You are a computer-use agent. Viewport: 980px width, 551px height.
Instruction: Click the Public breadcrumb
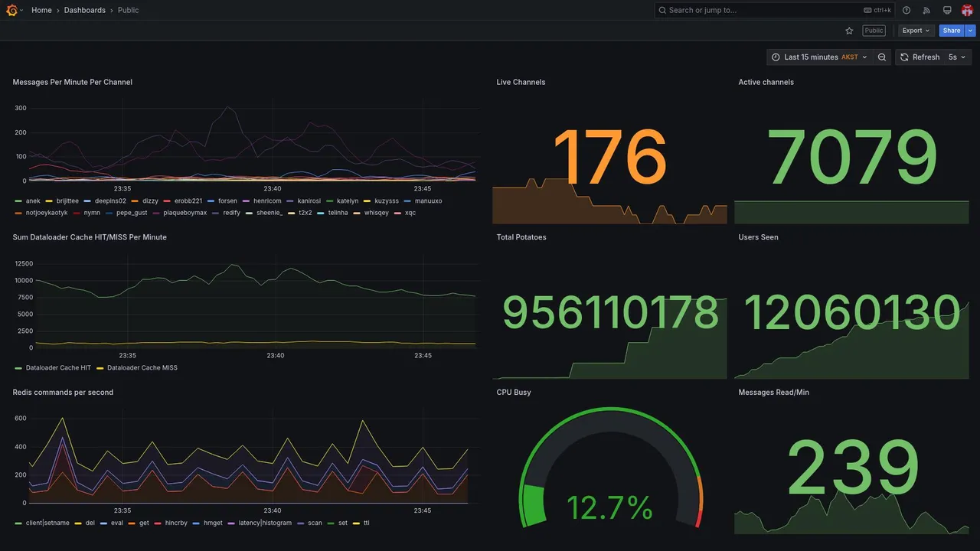[x=129, y=10]
